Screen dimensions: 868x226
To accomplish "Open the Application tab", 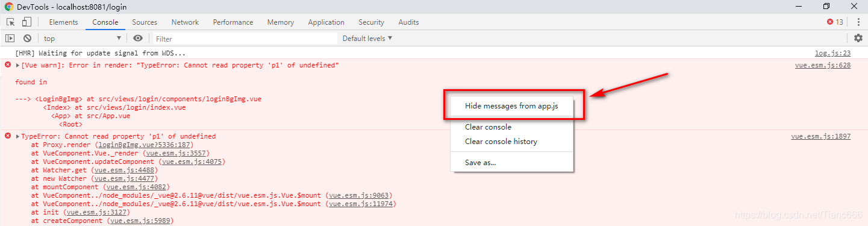I will (x=326, y=22).
